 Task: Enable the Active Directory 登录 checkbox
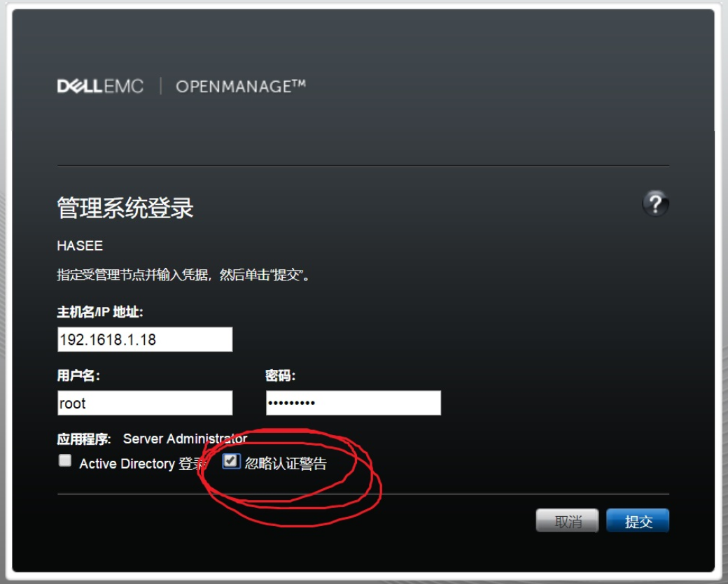(x=65, y=461)
